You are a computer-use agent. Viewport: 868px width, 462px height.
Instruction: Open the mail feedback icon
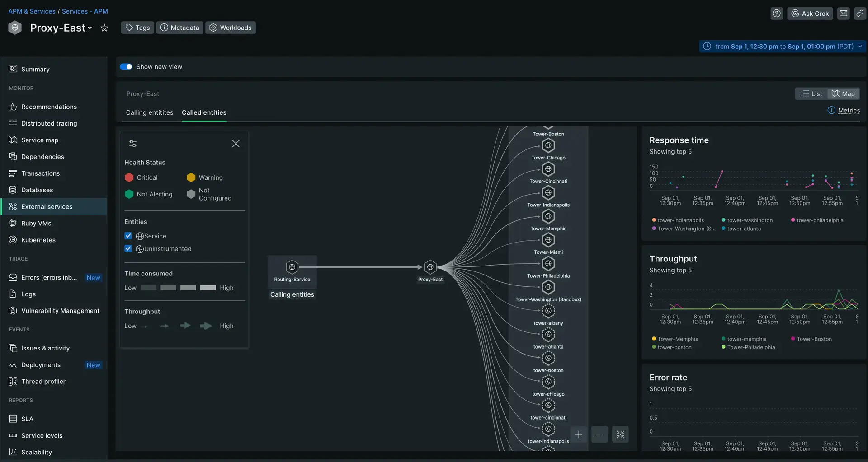click(843, 14)
